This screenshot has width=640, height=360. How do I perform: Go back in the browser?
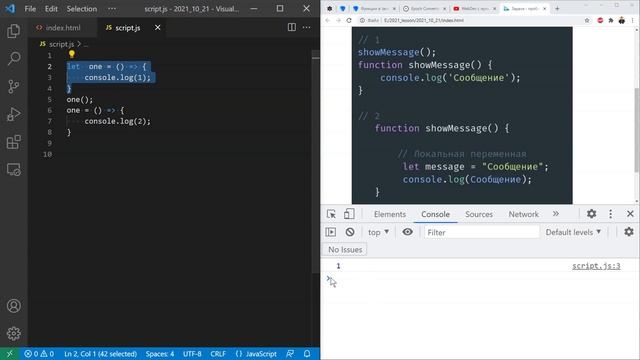(328, 20)
